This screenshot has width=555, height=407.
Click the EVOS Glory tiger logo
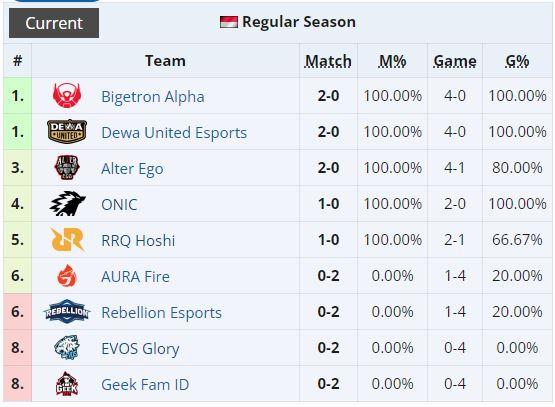tap(67, 348)
